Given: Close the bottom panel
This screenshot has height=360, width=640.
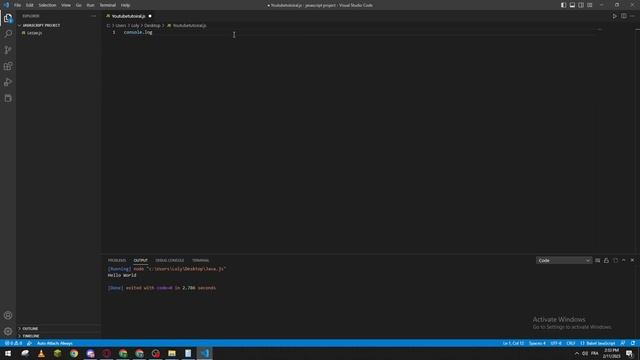Looking at the screenshot, I should (x=632, y=260).
